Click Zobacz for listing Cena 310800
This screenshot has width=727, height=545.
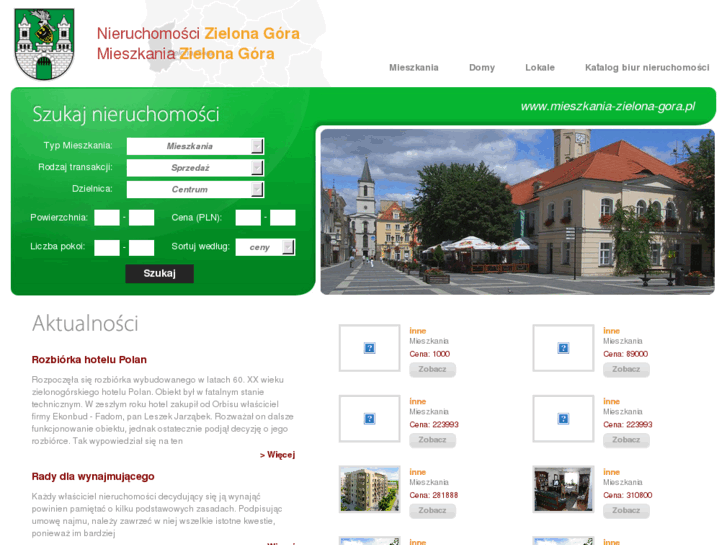[x=626, y=511]
